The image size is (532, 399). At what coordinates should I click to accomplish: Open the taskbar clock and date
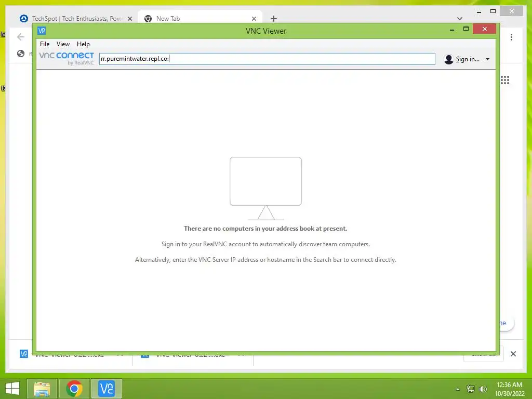[509, 389]
